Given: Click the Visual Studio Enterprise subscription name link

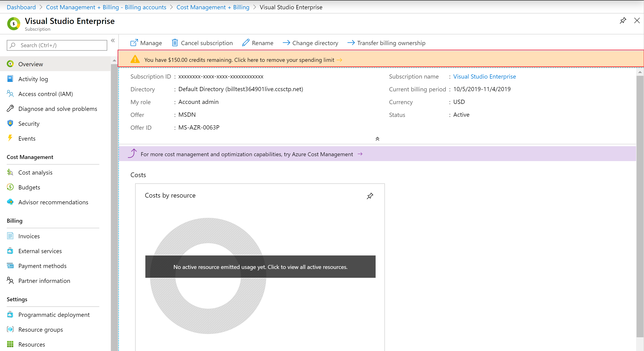Looking at the screenshot, I should click(x=484, y=76).
